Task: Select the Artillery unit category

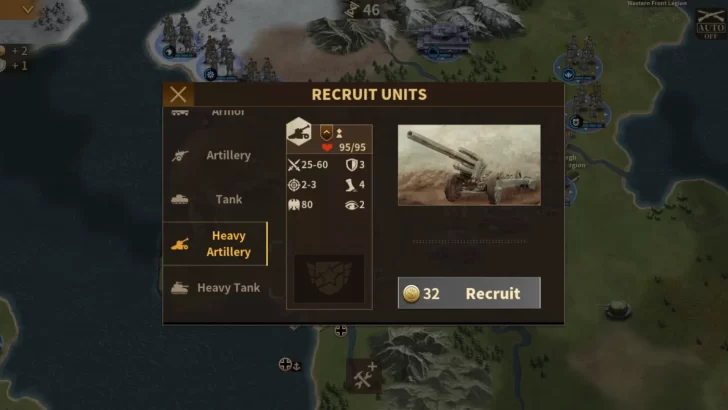Action: point(215,155)
